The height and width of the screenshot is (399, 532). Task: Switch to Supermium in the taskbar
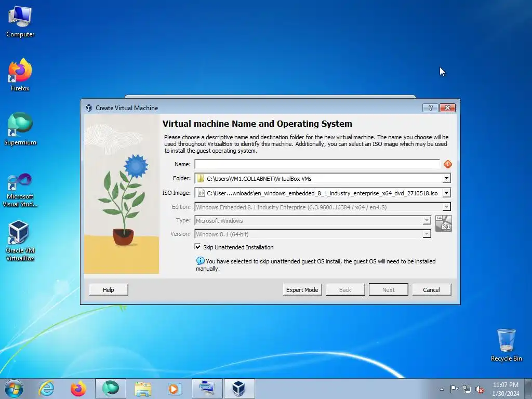coord(111,389)
